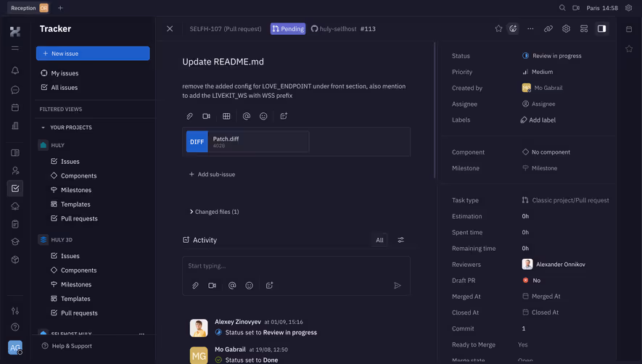Open Pull requests under HULY project
642x364 pixels.
point(79,218)
